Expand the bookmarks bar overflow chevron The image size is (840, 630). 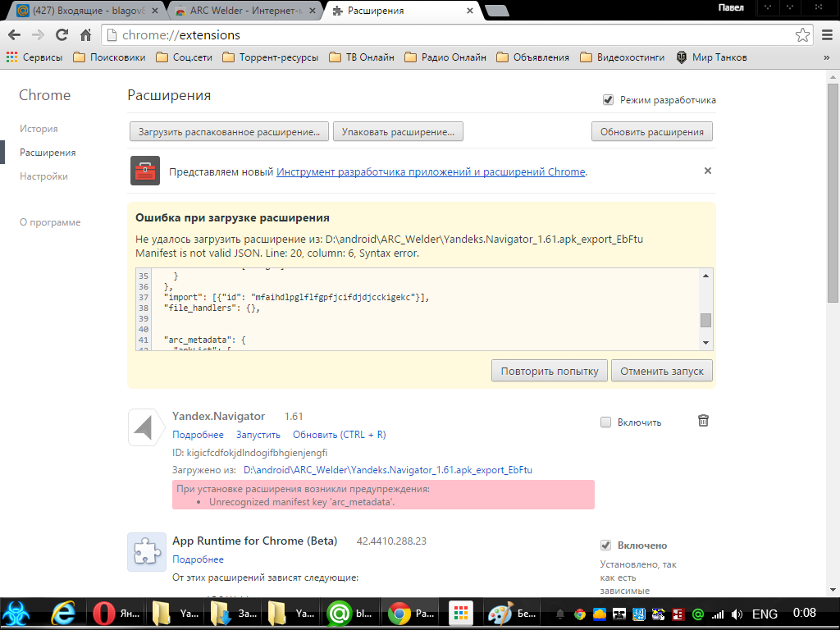pyautogui.click(x=826, y=57)
